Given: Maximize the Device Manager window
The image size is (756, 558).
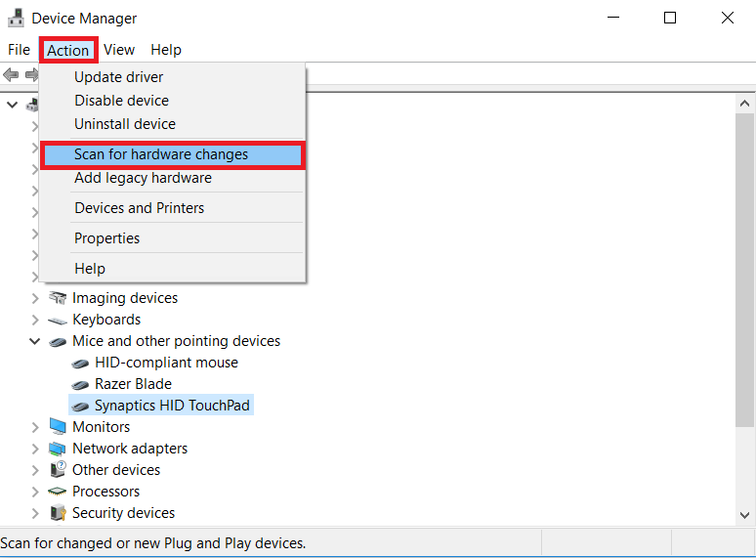Looking at the screenshot, I should (x=670, y=18).
